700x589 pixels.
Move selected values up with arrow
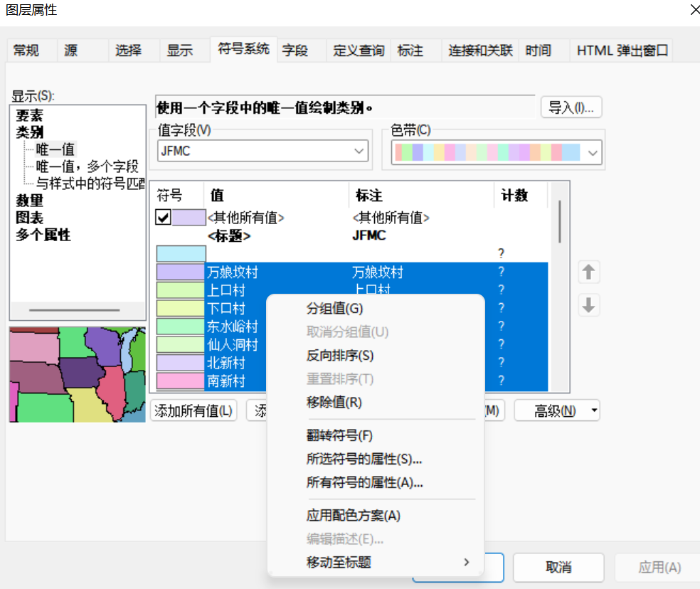(x=588, y=272)
